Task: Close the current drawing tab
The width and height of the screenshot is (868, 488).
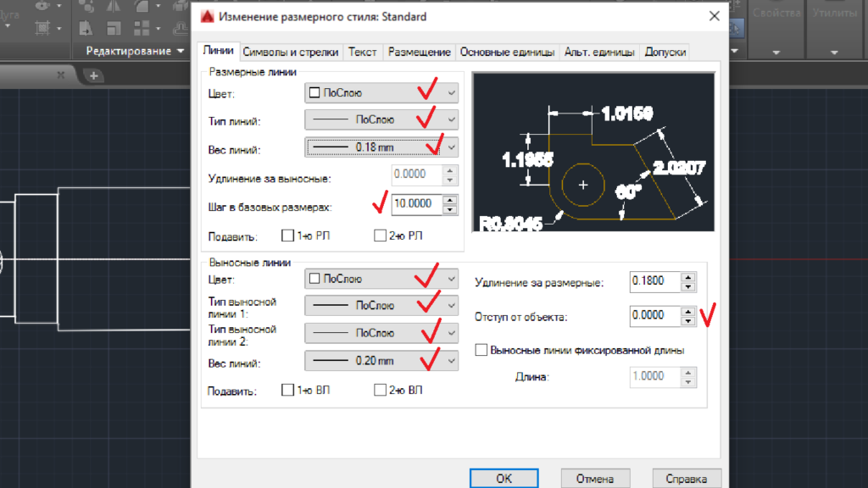Action: pos(60,75)
